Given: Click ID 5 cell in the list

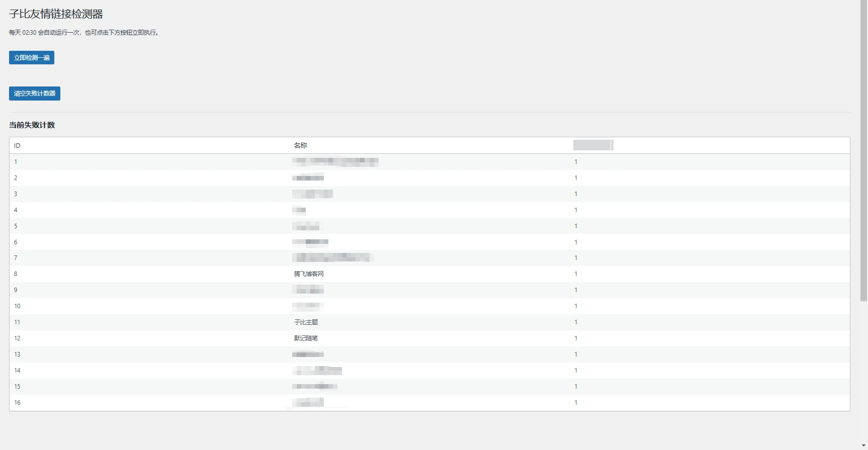Looking at the screenshot, I should (16, 226).
